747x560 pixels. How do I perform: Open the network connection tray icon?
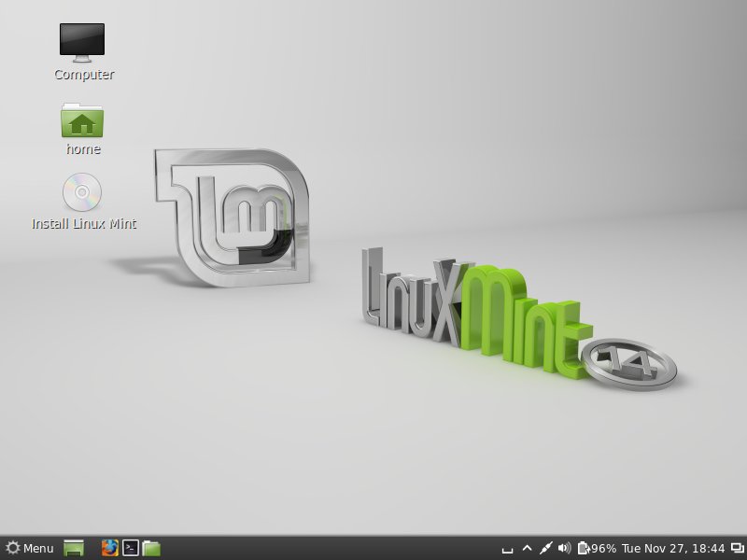(545, 549)
